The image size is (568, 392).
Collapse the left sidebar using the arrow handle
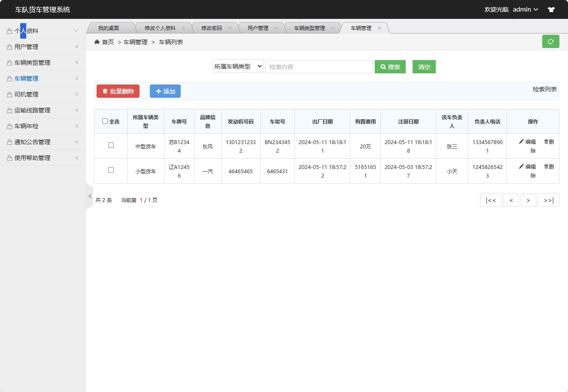(x=90, y=196)
